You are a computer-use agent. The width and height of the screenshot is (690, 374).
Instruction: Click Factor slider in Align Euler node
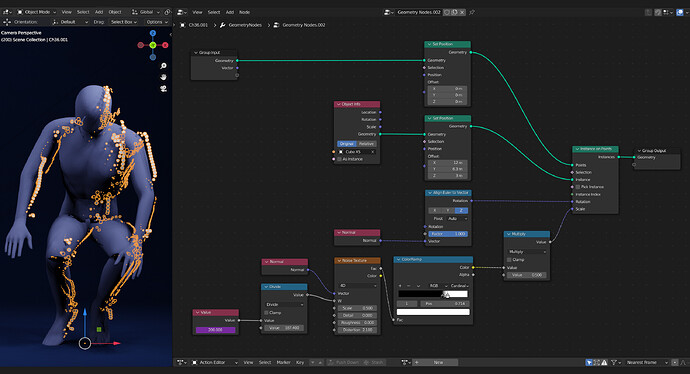tap(448, 234)
